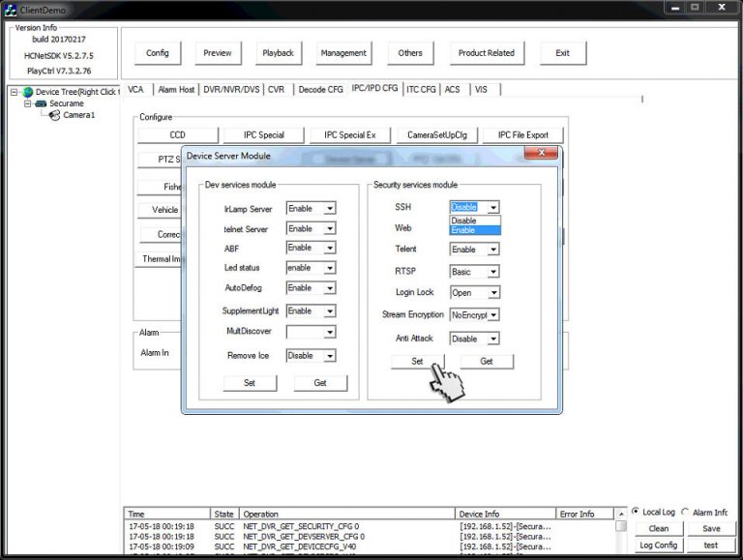
Task: Click the test button
Action: 712,545
